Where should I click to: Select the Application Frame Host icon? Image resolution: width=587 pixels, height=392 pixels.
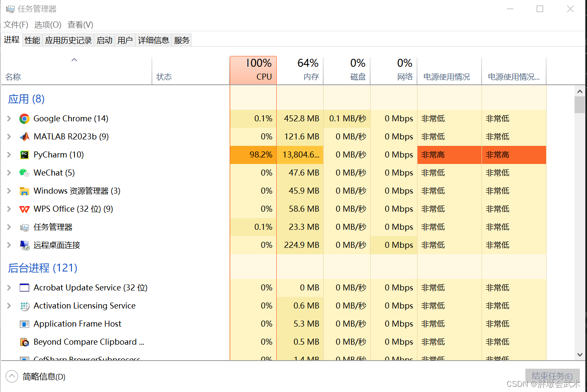25,324
